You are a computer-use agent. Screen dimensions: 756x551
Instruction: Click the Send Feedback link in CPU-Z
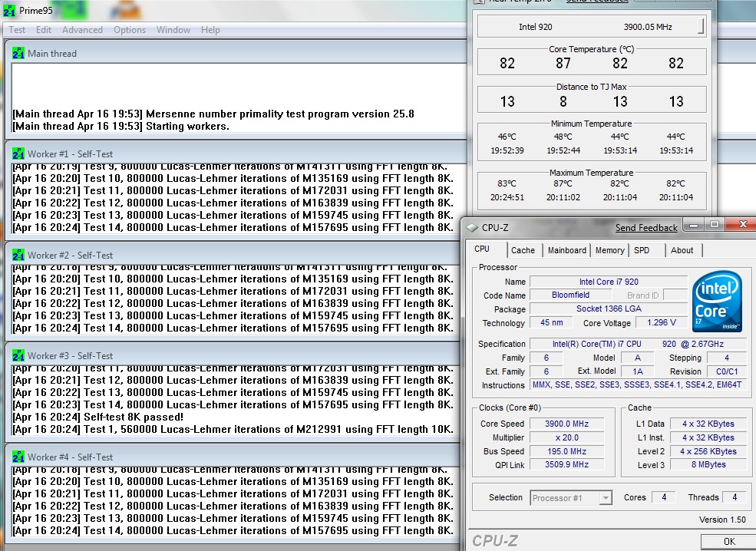pos(646,227)
